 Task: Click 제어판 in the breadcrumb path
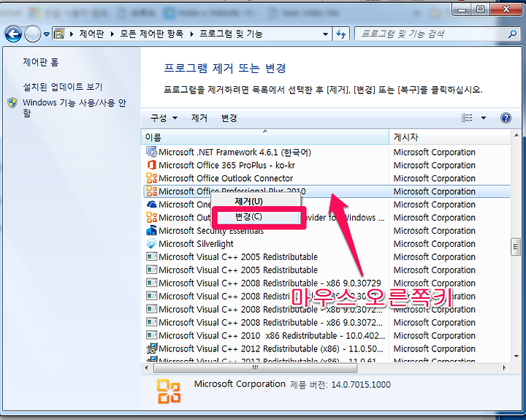point(91,34)
